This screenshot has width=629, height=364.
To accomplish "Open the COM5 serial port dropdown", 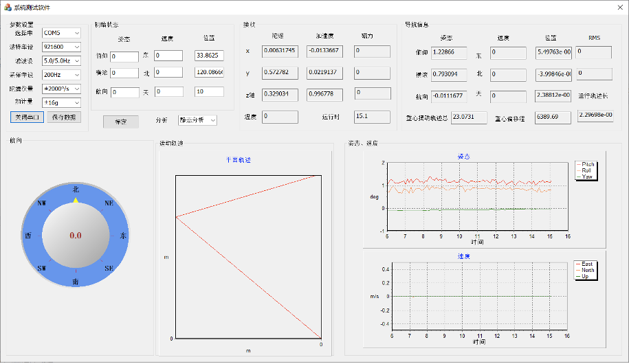I will (61, 33).
